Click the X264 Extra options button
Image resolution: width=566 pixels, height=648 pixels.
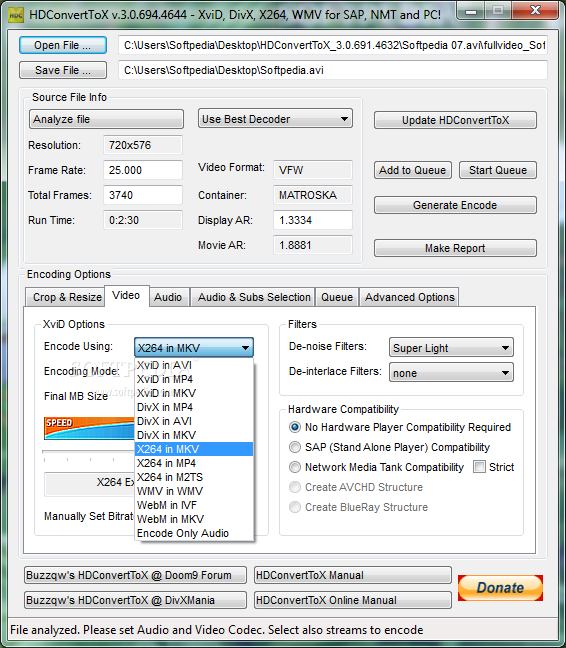tap(90, 483)
